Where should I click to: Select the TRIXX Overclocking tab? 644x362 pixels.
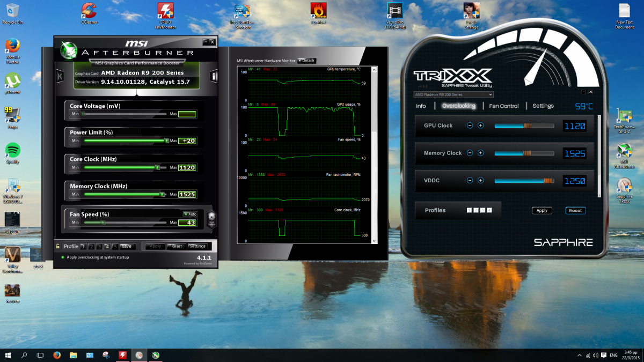coord(459,106)
